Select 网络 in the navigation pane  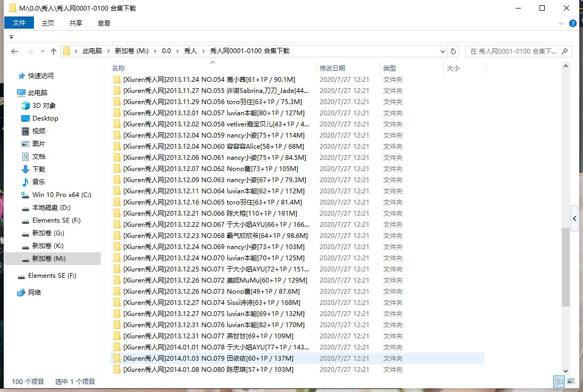(x=34, y=293)
